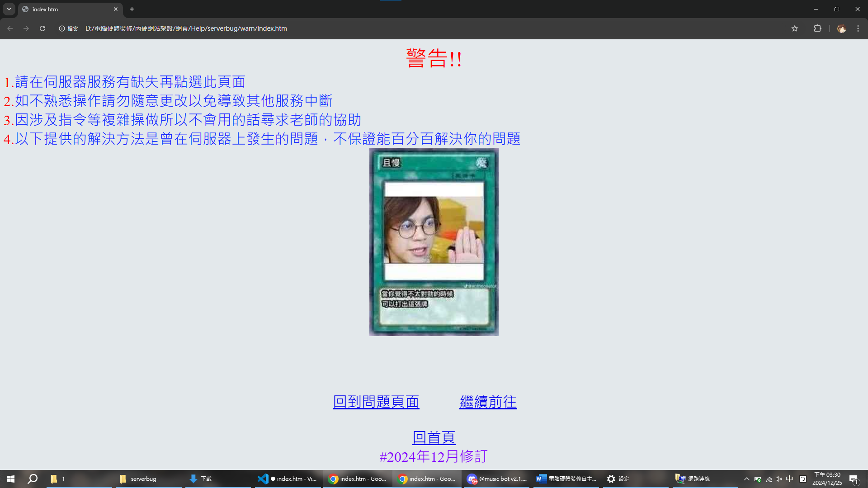868x488 pixels.
Task: Open the @music bot Discord window
Action: click(x=496, y=479)
